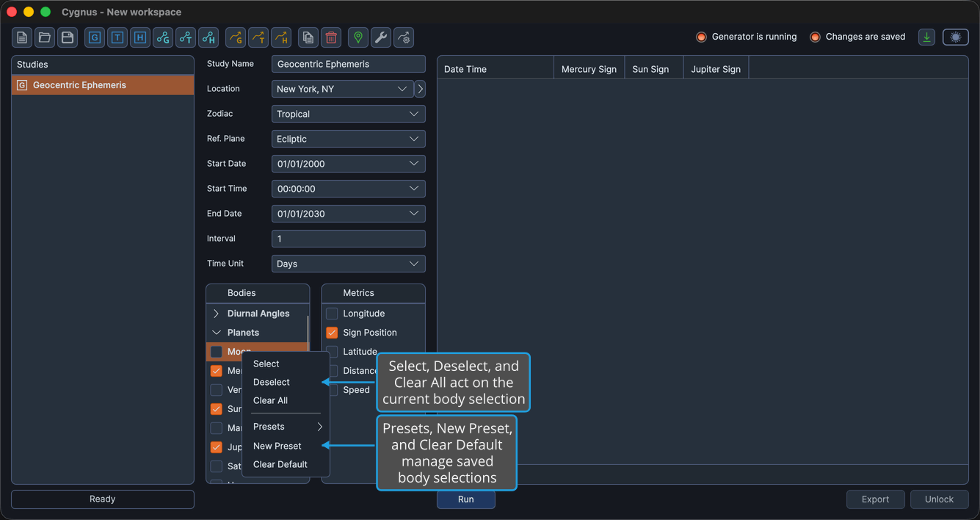Check the Moon body checkbox
This screenshot has width=980, height=520.
tap(217, 352)
